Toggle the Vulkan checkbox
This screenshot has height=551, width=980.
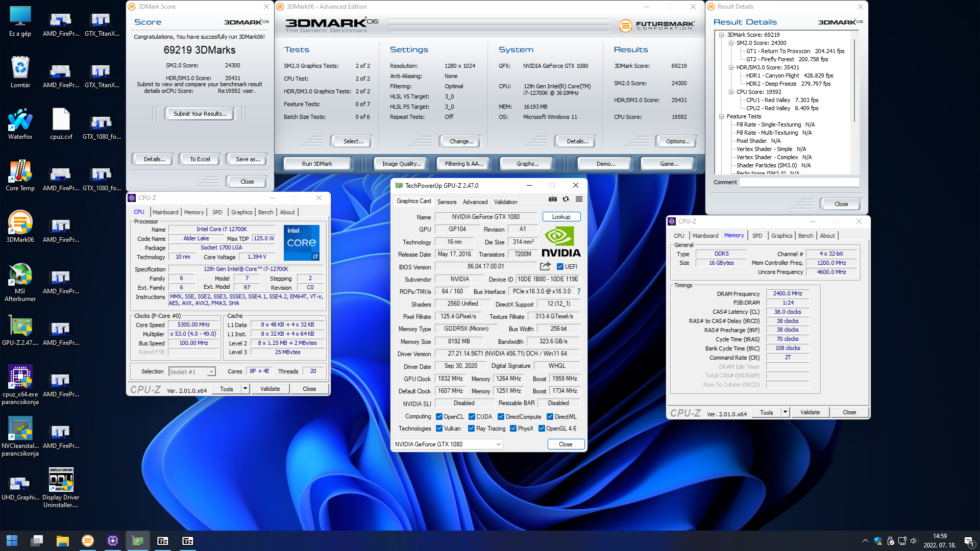click(439, 428)
